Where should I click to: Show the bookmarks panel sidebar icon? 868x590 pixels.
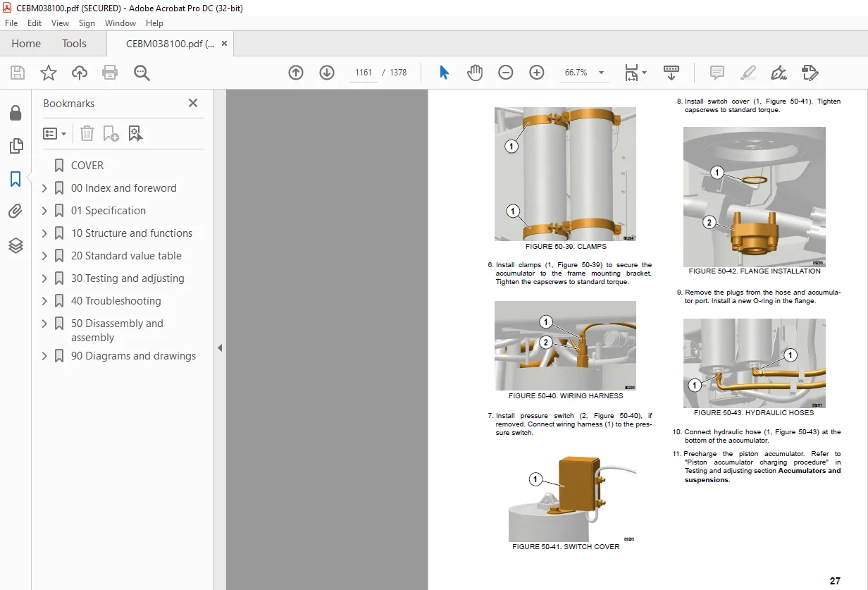[x=15, y=179]
